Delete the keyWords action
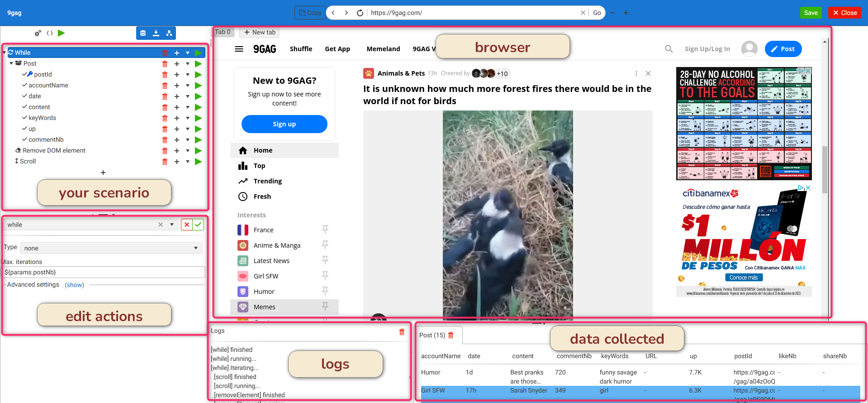The image size is (868, 403). (x=165, y=118)
